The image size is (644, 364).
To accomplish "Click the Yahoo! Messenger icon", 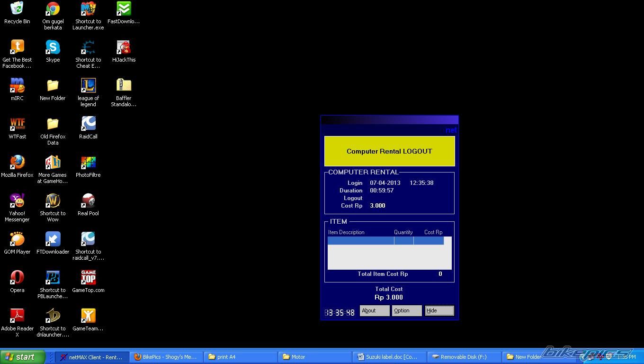I will coord(17,201).
